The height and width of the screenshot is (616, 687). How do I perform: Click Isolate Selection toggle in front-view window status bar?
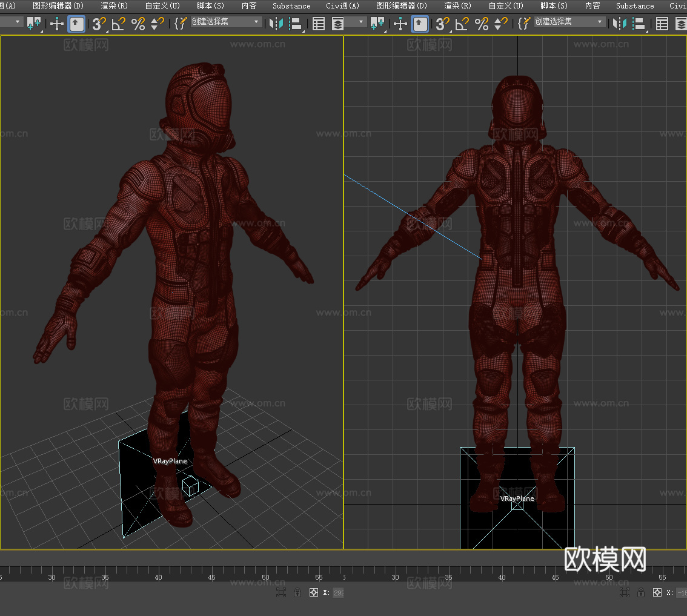tap(625, 592)
